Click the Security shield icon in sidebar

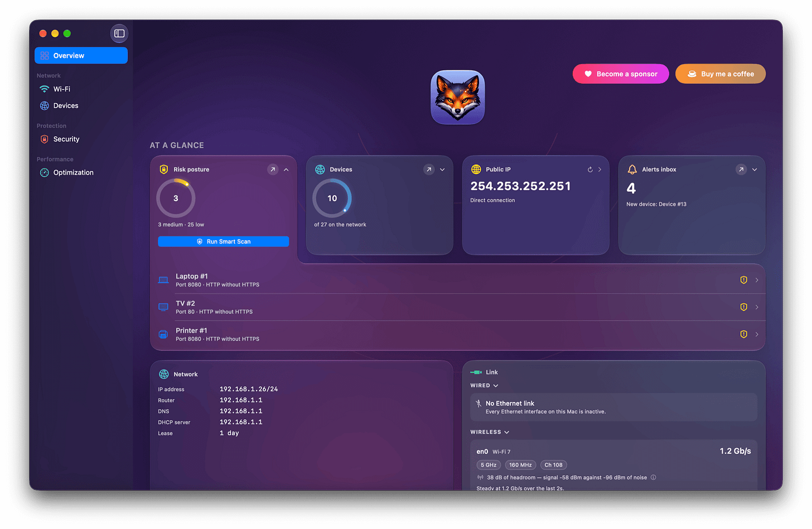pyautogui.click(x=45, y=139)
